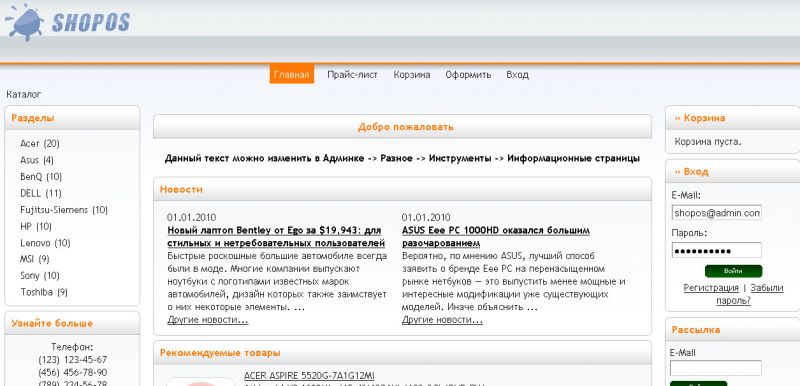
Task: Click the » Вход box header
Action: click(733, 172)
